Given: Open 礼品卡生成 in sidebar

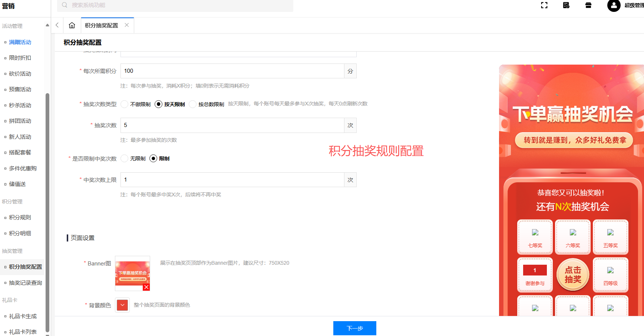Looking at the screenshot, I should (23, 316).
